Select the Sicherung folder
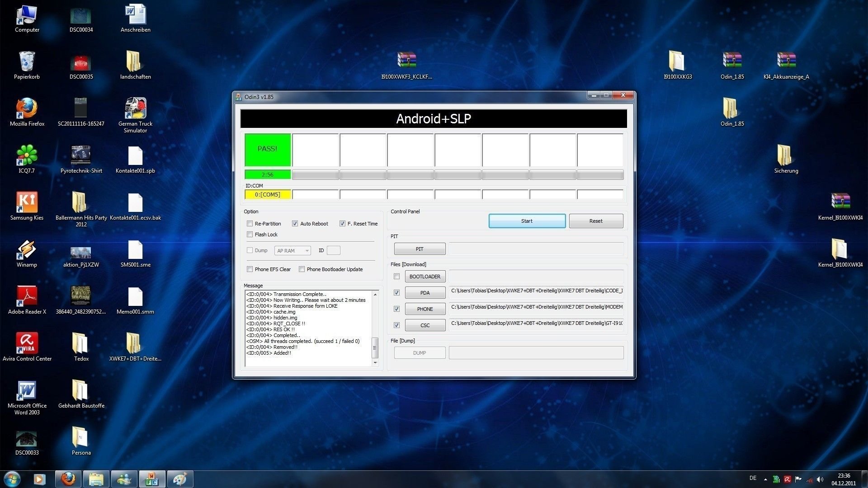 [786, 160]
